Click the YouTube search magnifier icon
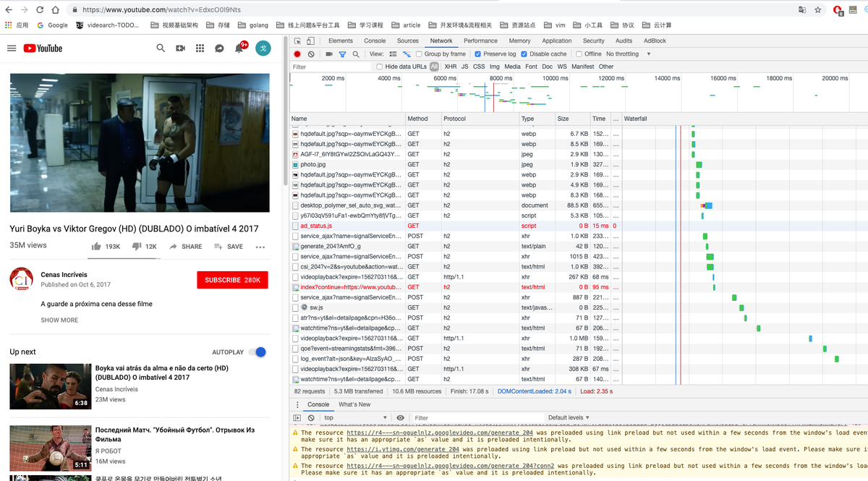The width and height of the screenshot is (868, 481). tap(161, 48)
